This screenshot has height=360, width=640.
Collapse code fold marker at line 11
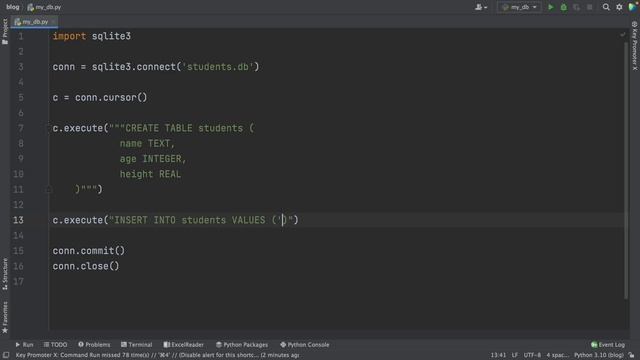tap(48, 189)
